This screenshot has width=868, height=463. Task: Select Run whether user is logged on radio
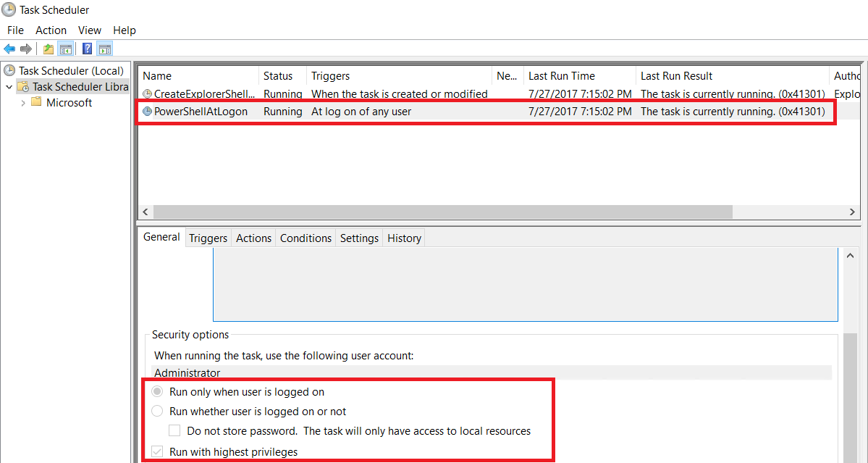click(158, 409)
